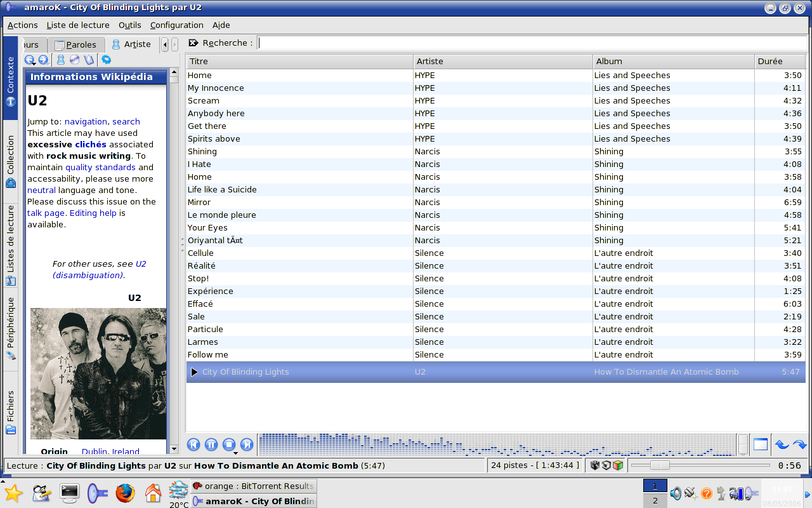Toggle the colored cube icon in status bar
Viewport: 812px width, 508px height.
[x=618, y=465]
